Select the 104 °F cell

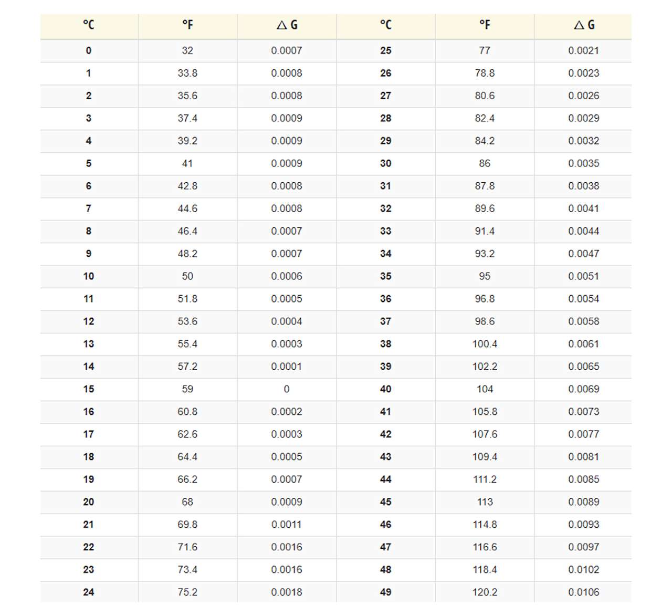(485, 389)
